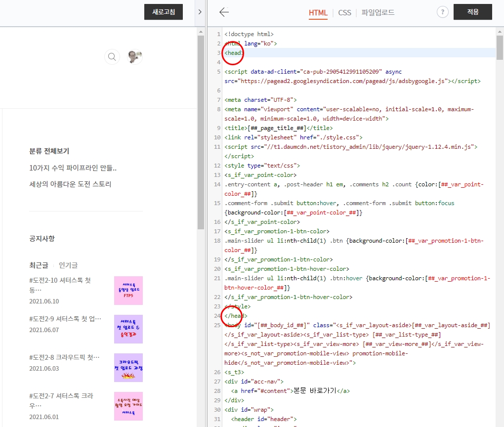The height and width of the screenshot is (427, 504).
Task: Click the code editor scrollbar up arrow
Action: [500, 32]
